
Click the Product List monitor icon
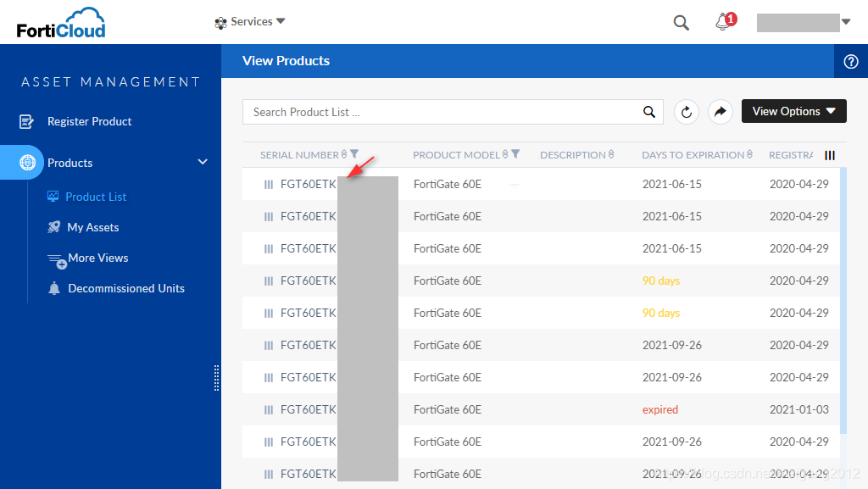[53, 197]
